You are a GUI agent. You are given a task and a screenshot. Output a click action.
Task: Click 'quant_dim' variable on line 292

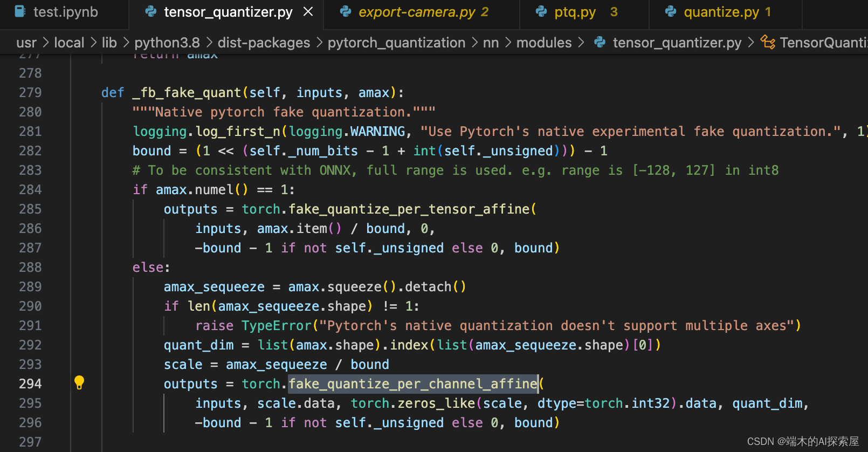click(199, 345)
